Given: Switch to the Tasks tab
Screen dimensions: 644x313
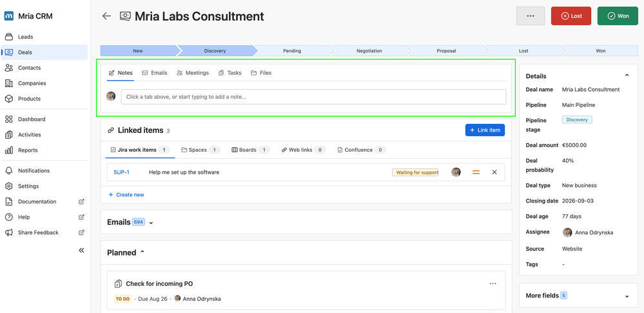Looking at the screenshot, I should [229, 73].
